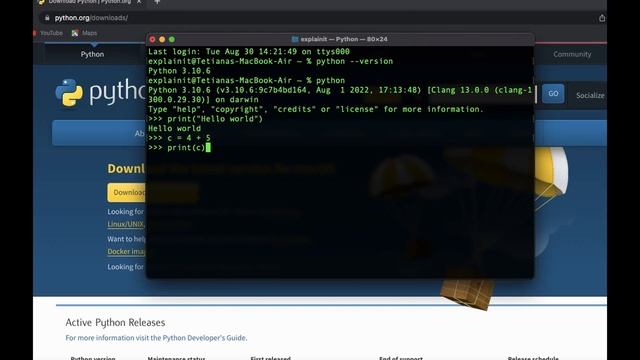Image resolution: width=640 pixels, height=360 pixels.
Task: Minimize the terminal window with the yellow button
Action: coord(162,39)
